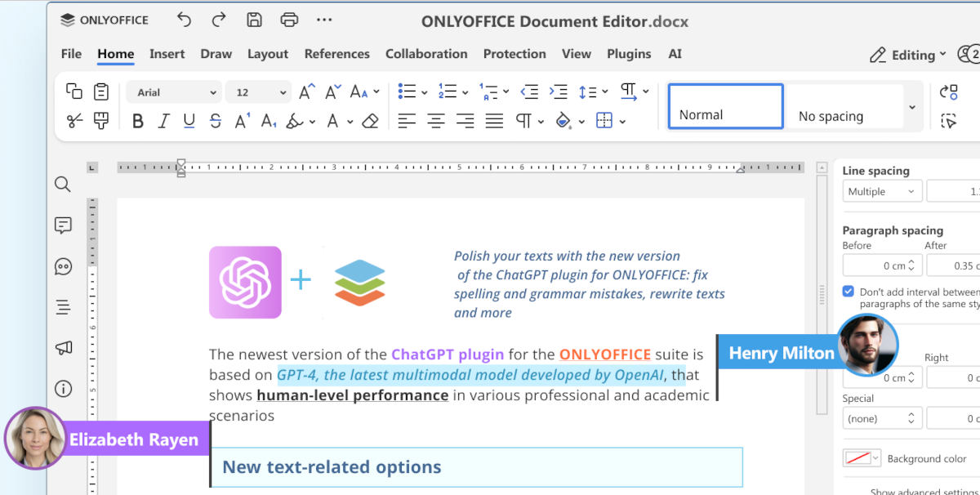The height and width of the screenshot is (495, 980).
Task: Select the Copy style (format painter) tool
Action: pos(100,120)
